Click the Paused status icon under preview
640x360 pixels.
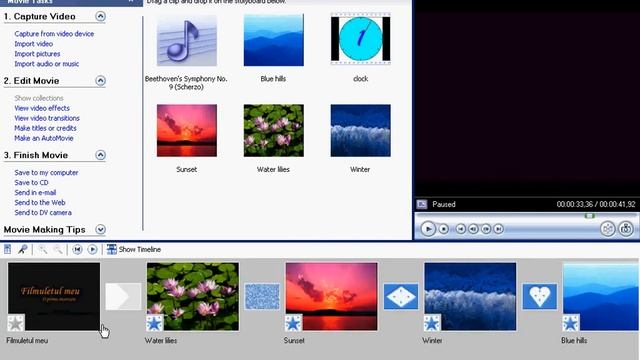tap(422, 204)
